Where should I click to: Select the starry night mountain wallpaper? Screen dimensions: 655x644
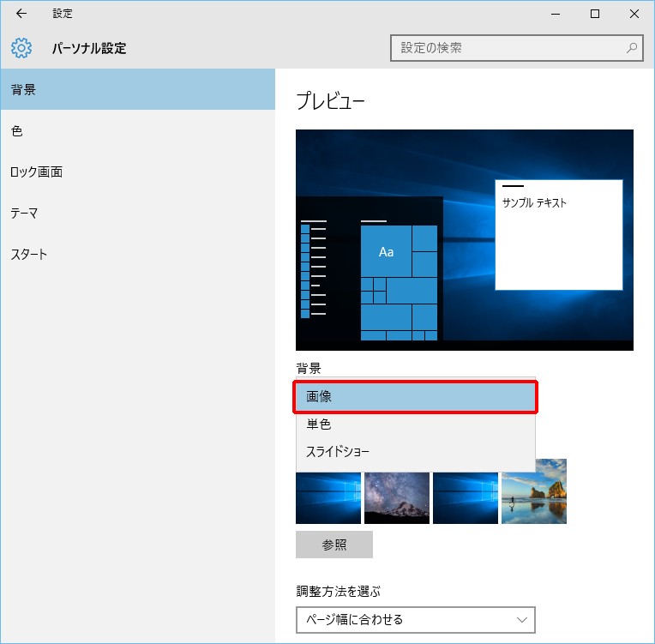tap(396, 497)
